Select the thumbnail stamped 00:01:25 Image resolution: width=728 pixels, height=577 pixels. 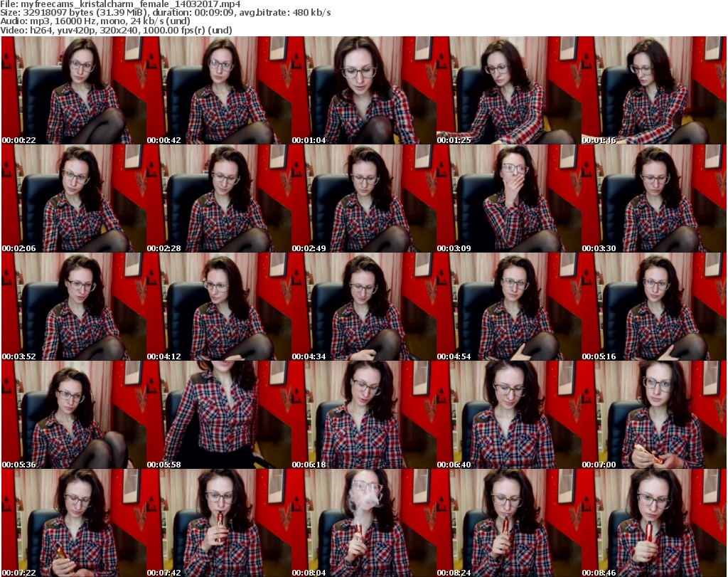[509, 90]
